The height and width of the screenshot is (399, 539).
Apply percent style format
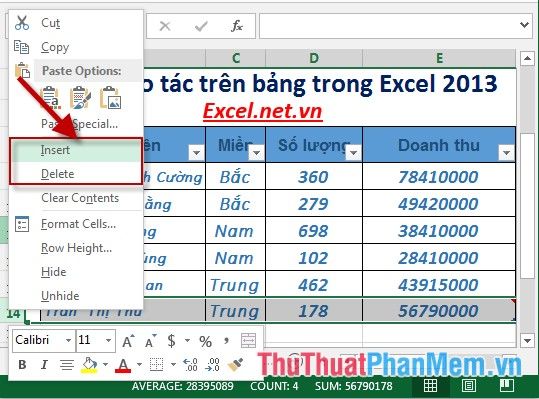(x=206, y=341)
